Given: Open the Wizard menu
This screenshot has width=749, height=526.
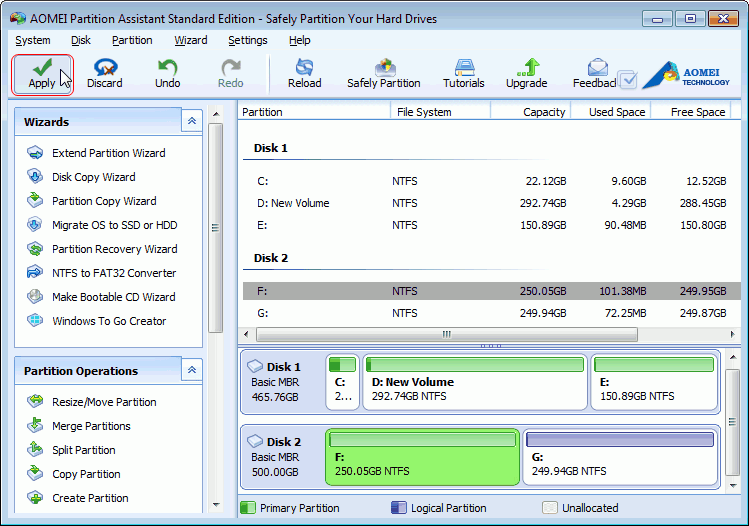Looking at the screenshot, I should 191,40.
